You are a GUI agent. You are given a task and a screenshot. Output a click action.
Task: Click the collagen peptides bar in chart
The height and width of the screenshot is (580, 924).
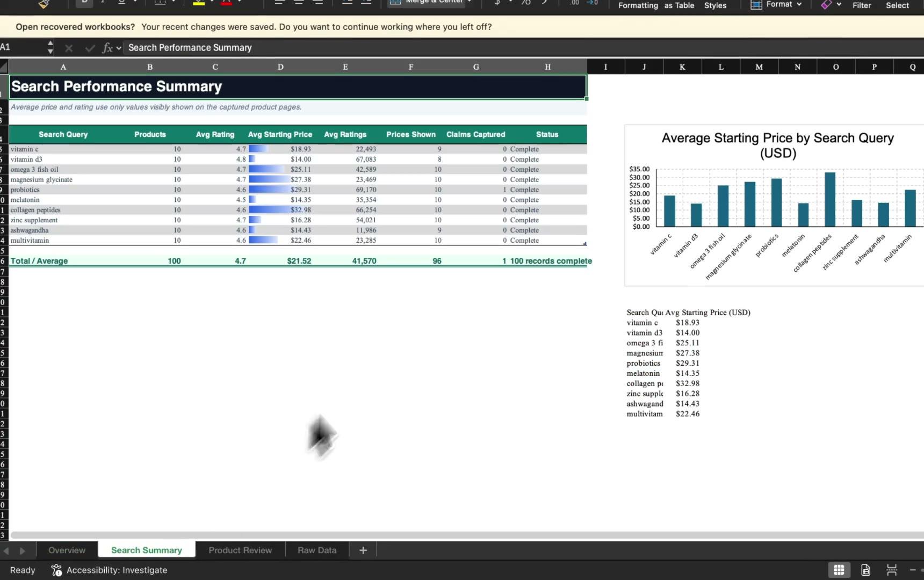[830, 200]
